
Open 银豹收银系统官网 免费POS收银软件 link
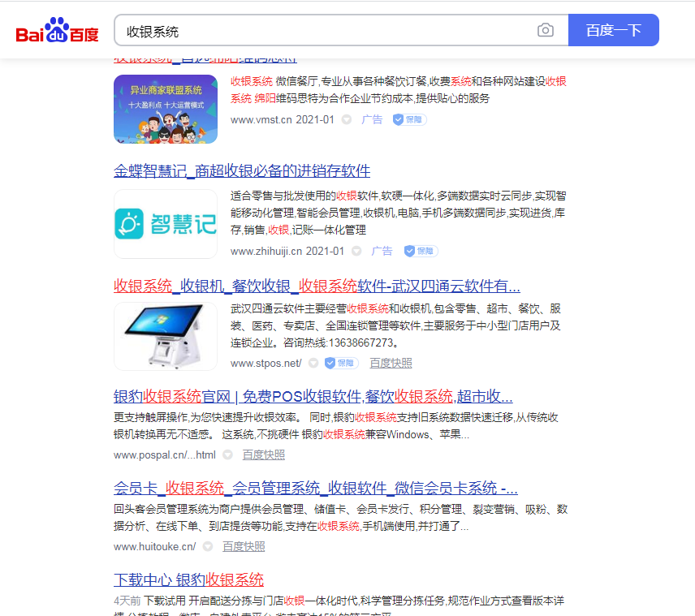pyautogui.click(x=313, y=396)
